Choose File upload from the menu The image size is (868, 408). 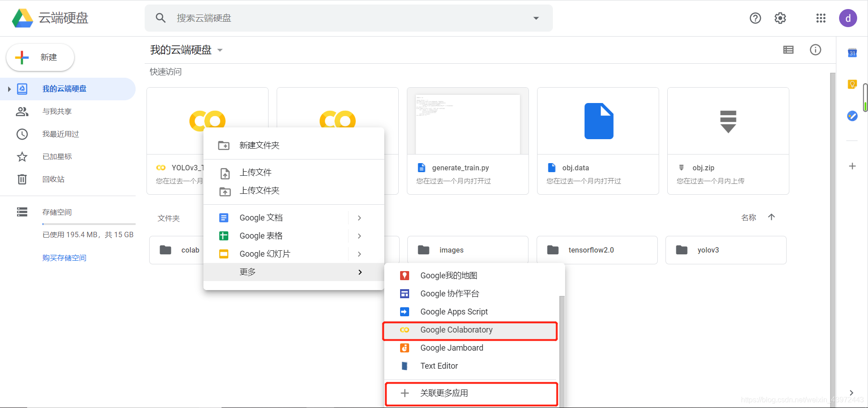294,173
